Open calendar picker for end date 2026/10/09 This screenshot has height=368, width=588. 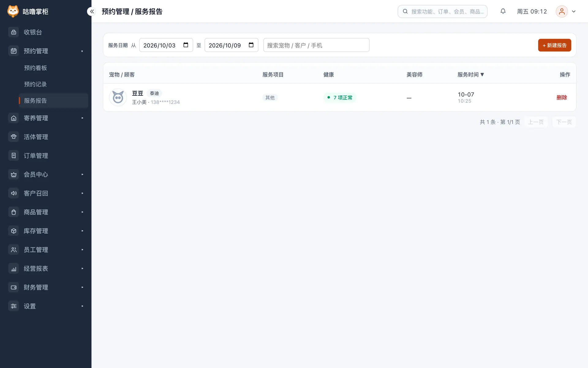pyautogui.click(x=251, y=45)
